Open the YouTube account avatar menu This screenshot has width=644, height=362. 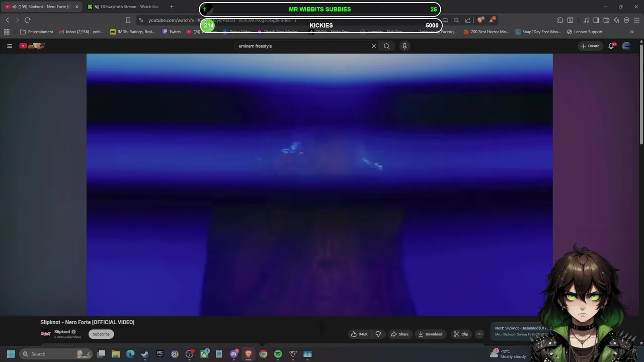[x=626, y=46]
